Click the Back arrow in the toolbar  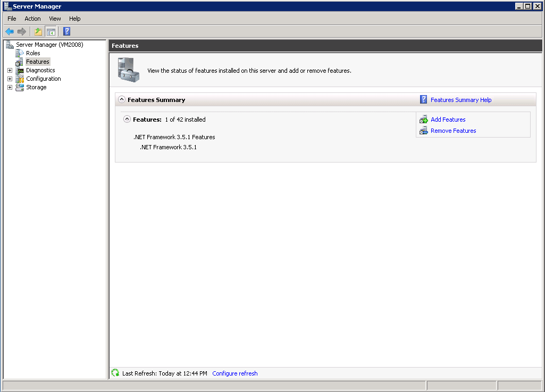coord(10,31)
